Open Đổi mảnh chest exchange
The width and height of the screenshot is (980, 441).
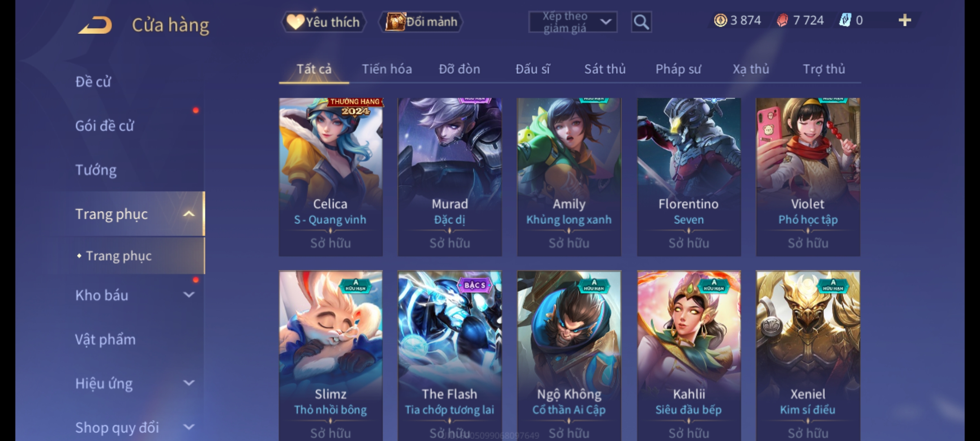click(421, 22)
